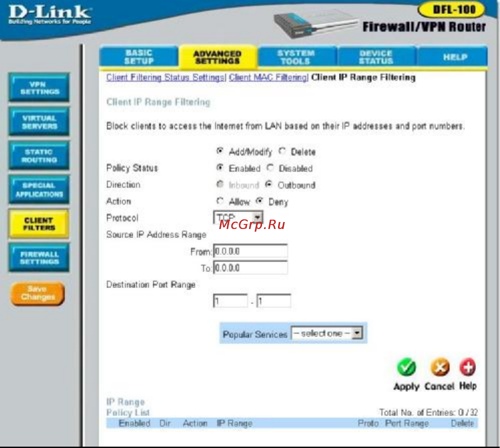Click the red Help plus icon

[468, 367]
